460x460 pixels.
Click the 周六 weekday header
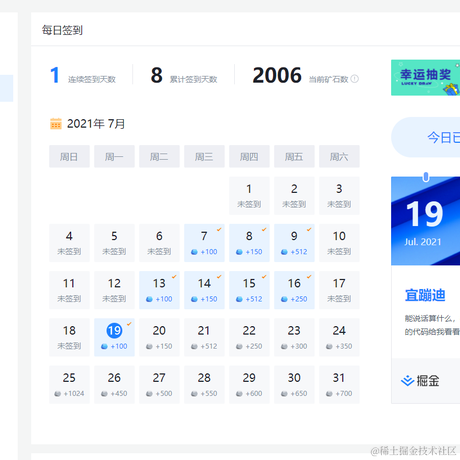pos(339,156)
